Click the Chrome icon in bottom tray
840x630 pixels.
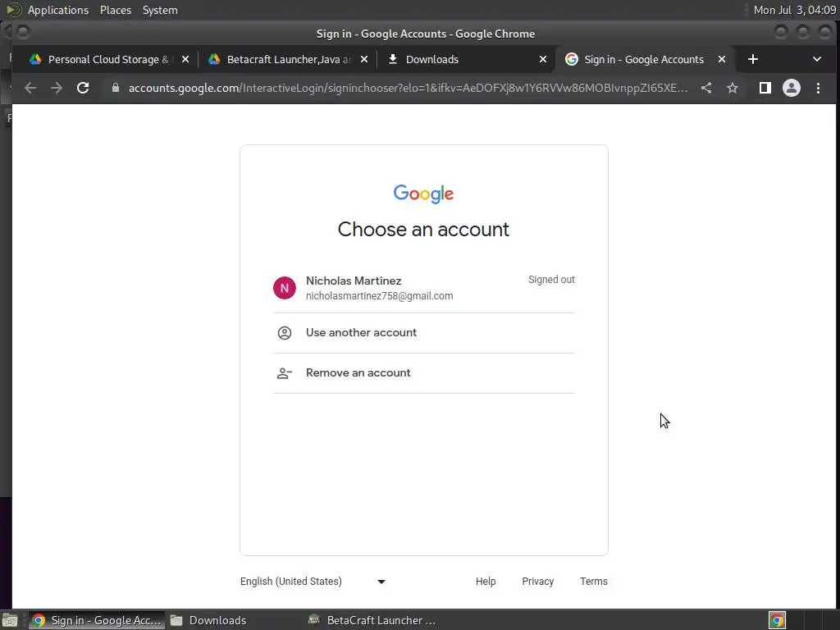pos(778,620)
